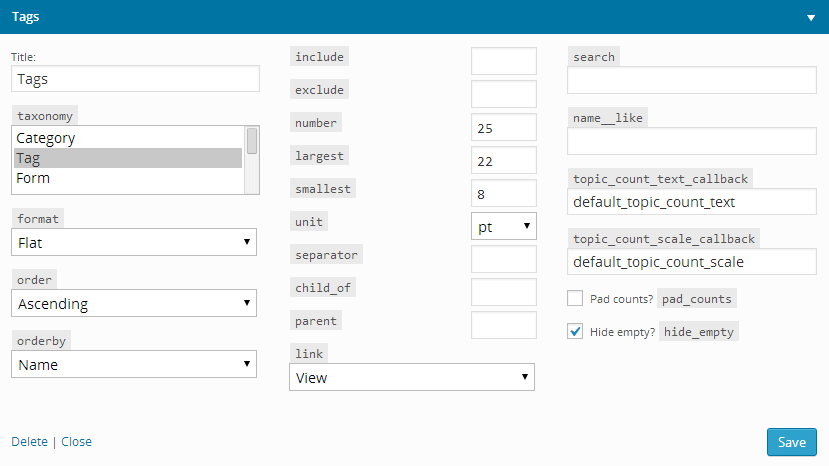Open the order dropdown showing Ascending
The image size is (829, 466).
134,303
